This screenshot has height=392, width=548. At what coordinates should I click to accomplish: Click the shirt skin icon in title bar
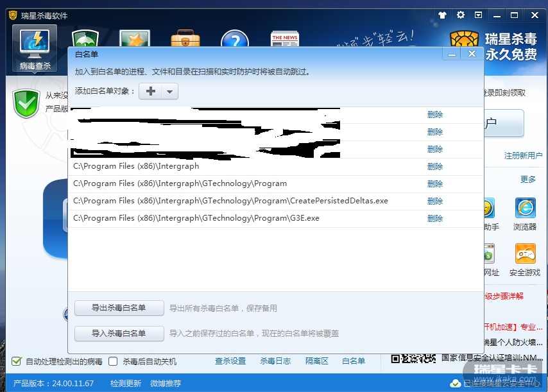coord(443,15)
